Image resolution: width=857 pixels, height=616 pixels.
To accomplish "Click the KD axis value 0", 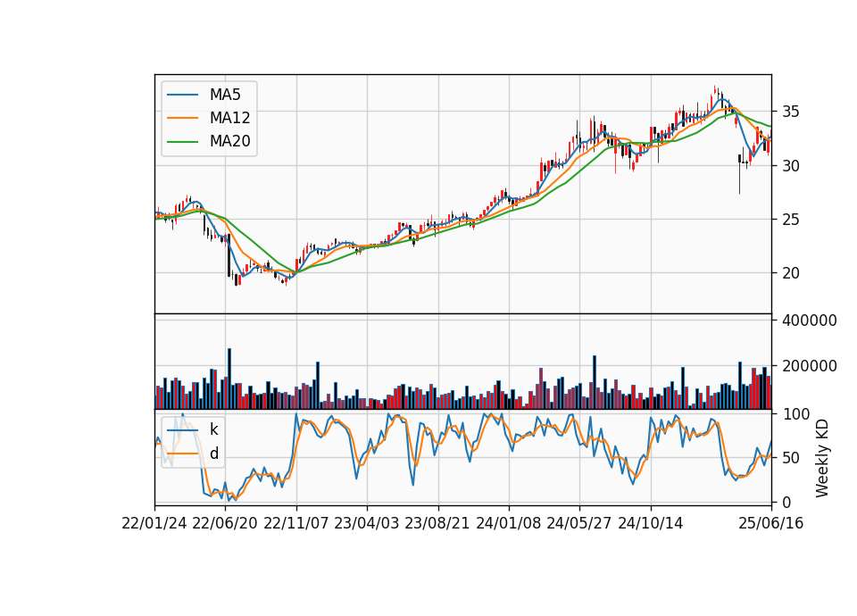I will (x=786, y=502).
